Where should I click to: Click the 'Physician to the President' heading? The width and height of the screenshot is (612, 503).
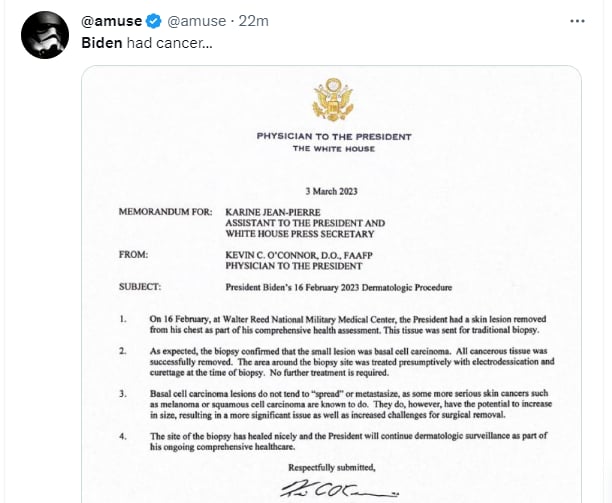[x=334, y=137]
